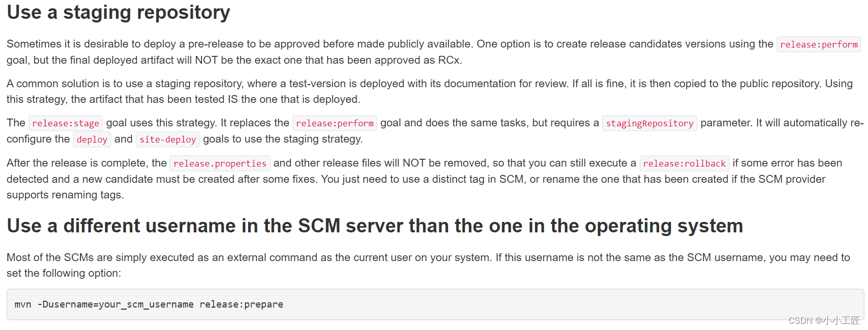This screenshot has height=330, width=868.
Task: Click the release:stage inline code
Action: (x=66, y=124)
